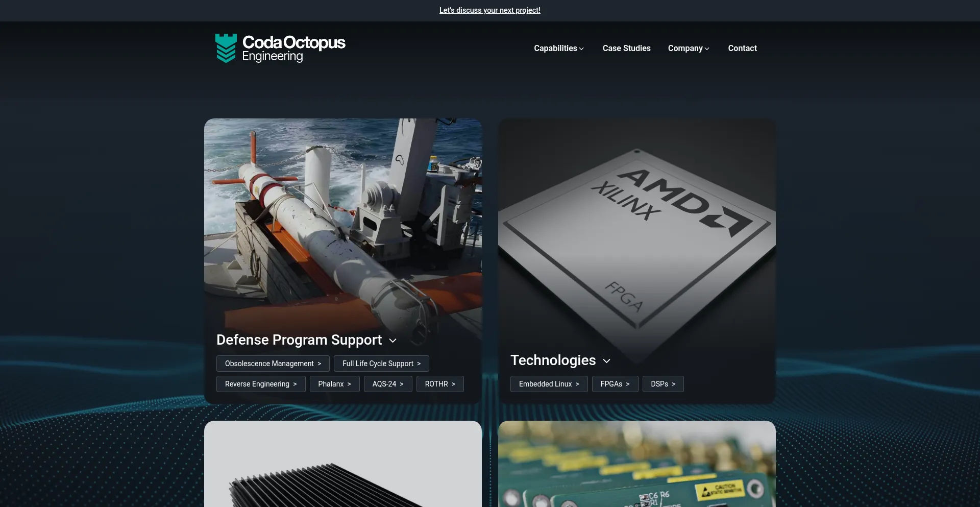
Task: Open the Embedded Linux technology tag
Action: tap(549, 384)
